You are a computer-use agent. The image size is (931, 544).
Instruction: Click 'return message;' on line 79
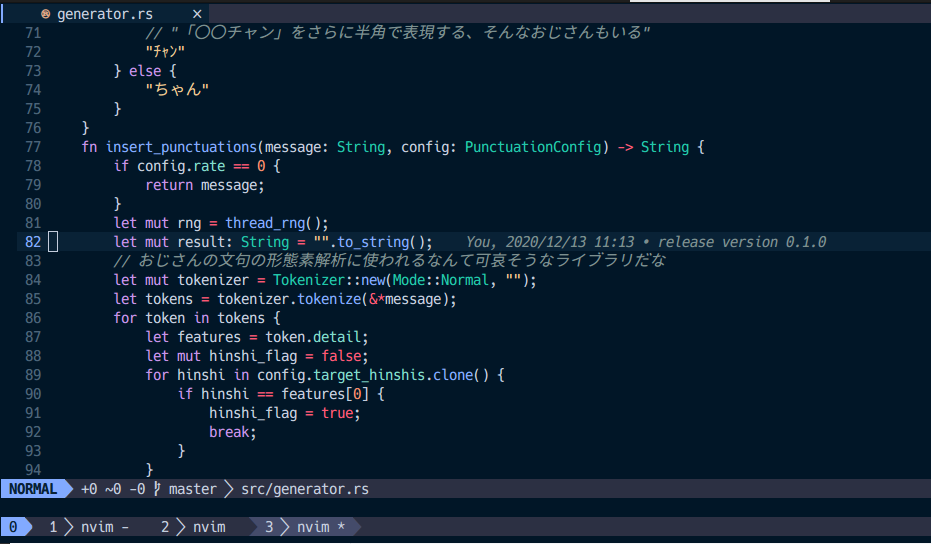205,185
